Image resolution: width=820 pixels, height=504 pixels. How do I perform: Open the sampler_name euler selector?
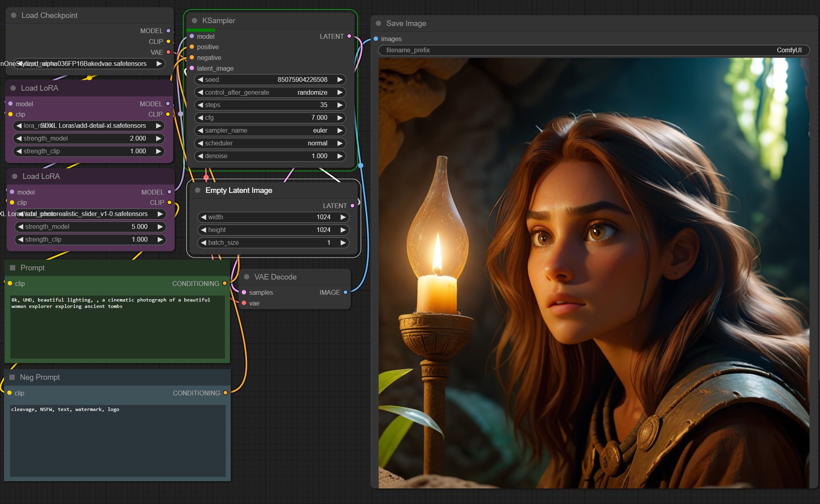tap(270, 131)
